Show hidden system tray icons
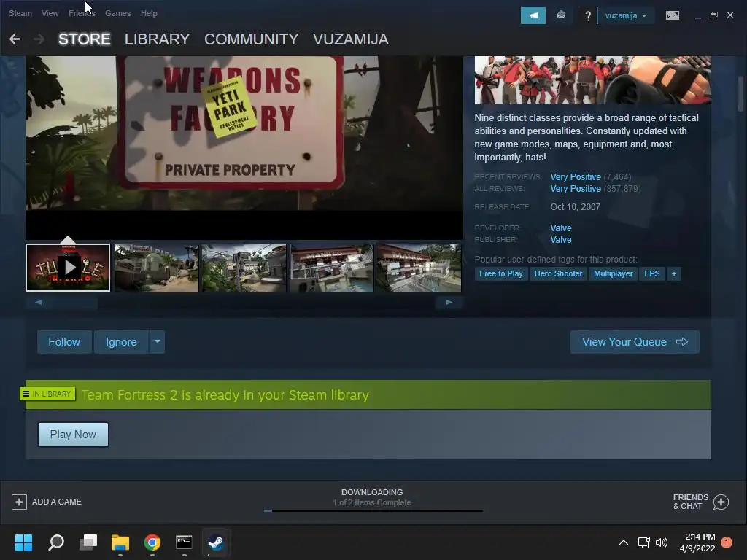Image resolution: width=747 pixels, height=560 pixels. point(623,542)
